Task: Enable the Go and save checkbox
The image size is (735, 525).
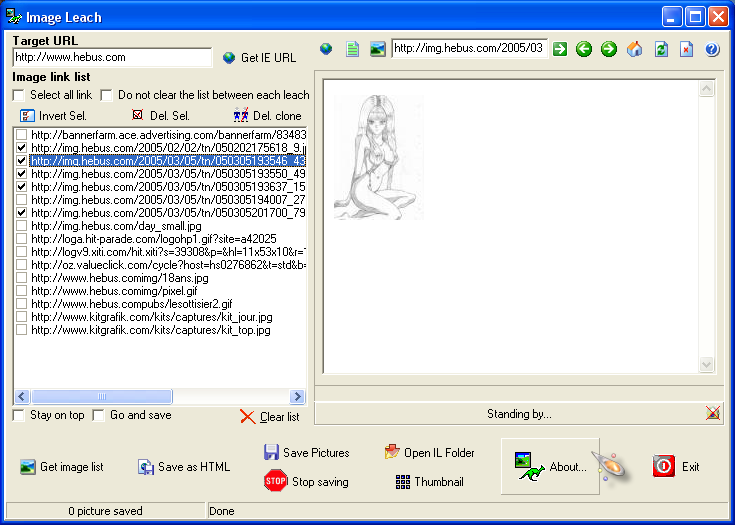Action: pyautogui.click(x=99, y=415)
